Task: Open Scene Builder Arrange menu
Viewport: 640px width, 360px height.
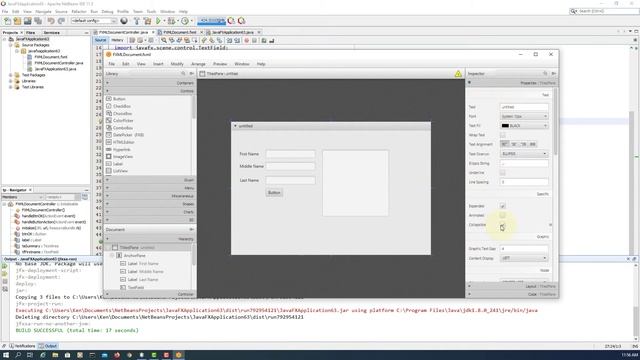Action: tap(198, 64)
